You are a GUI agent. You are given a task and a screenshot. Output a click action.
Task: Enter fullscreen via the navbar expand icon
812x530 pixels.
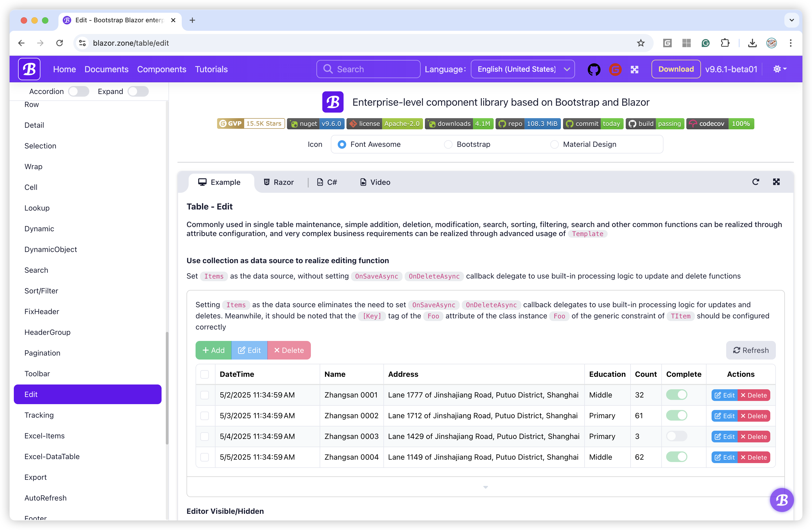(635, 69)
